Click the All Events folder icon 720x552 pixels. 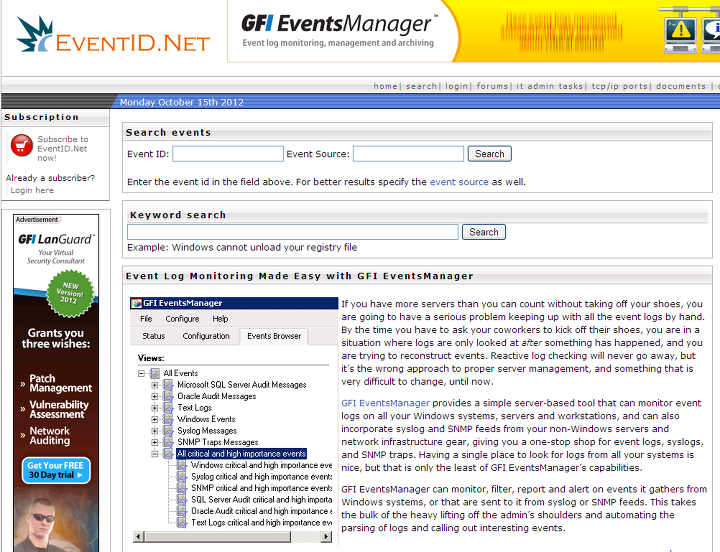point(155,373)
